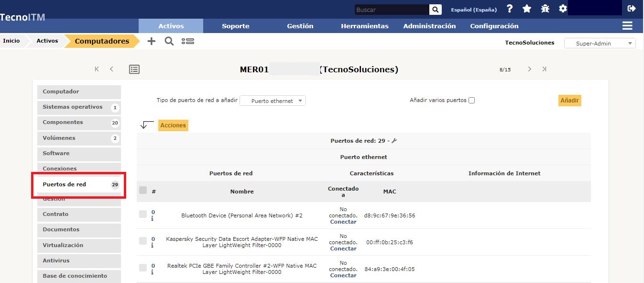Go to next record arrow
Viewport: 644px width, 283px height.
coord(529,69)
